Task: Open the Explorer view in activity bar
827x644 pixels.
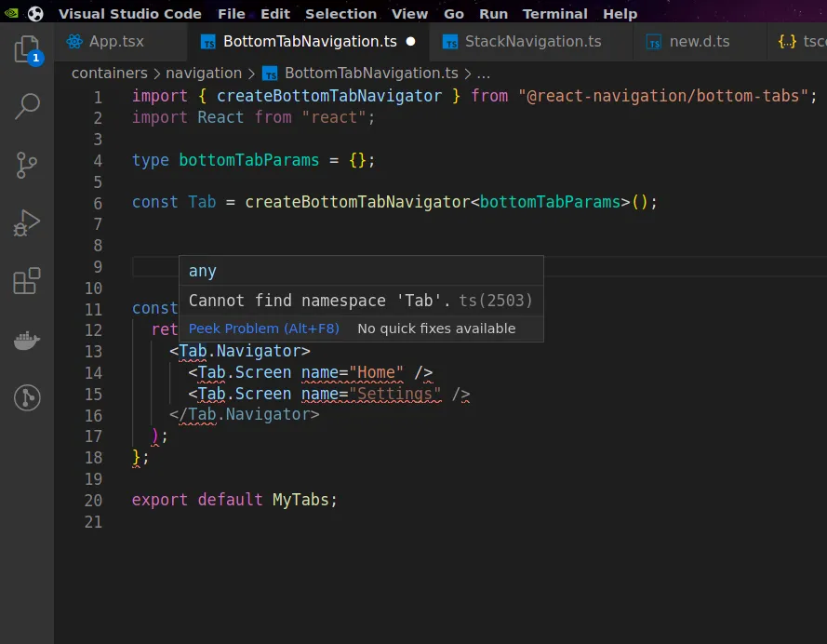Action: tap(27, 49)
